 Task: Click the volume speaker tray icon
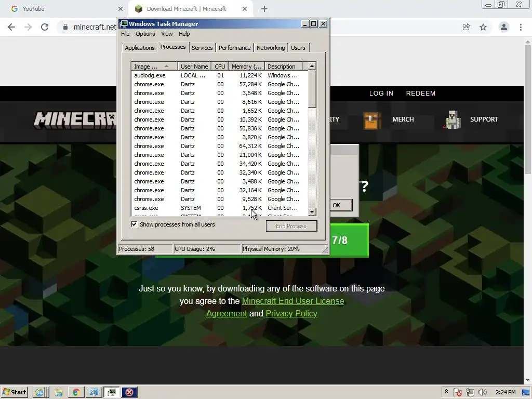tap(482, 392)
